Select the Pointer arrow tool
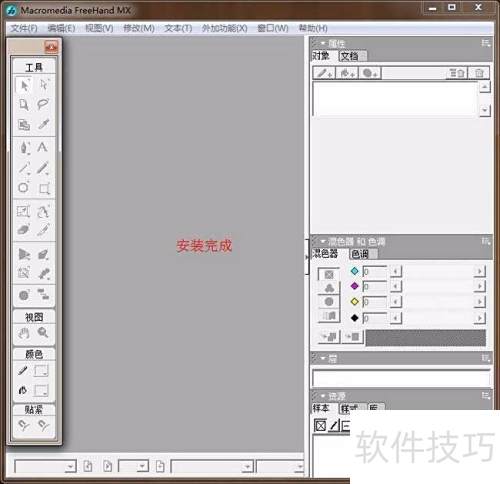500x484 pixels. [24, 85]
